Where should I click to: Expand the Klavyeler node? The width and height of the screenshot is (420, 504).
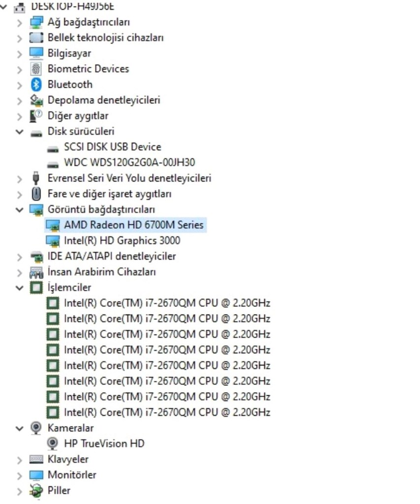pyautogui.click(x=20, y=460)
